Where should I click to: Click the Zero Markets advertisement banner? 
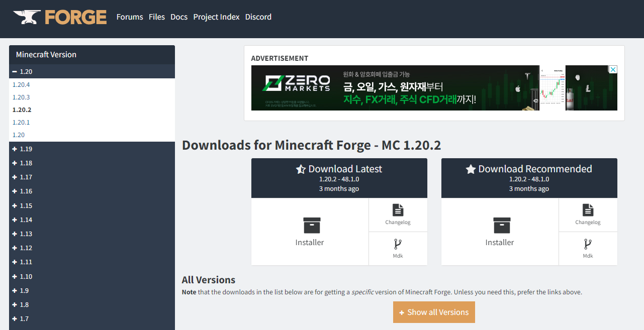(434, 88)
